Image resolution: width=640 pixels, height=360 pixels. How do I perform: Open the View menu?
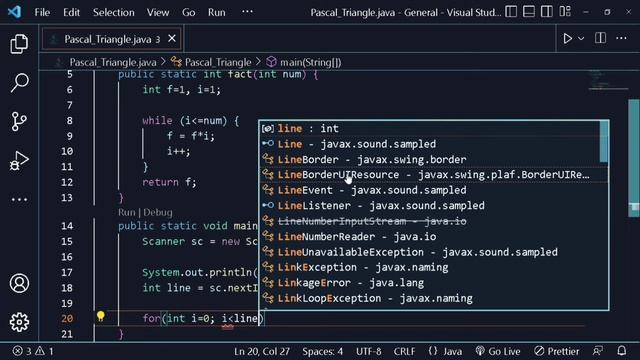(158, 12)
